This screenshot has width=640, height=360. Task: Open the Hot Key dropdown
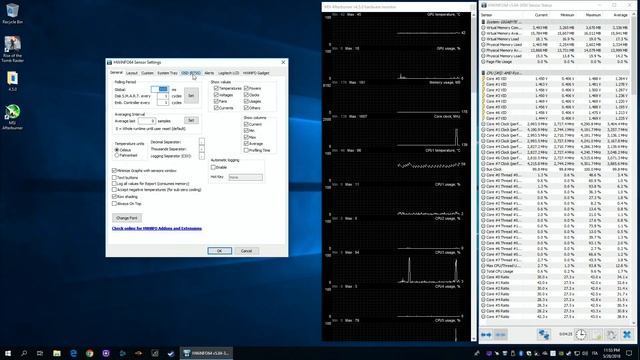tap(246, 178)
